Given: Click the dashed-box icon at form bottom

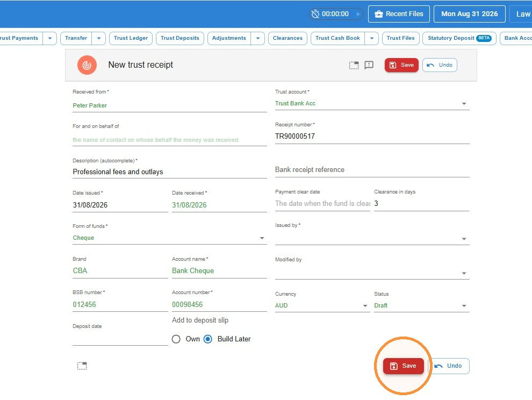Looking at the screenshot, I should (x=82, y=366).
